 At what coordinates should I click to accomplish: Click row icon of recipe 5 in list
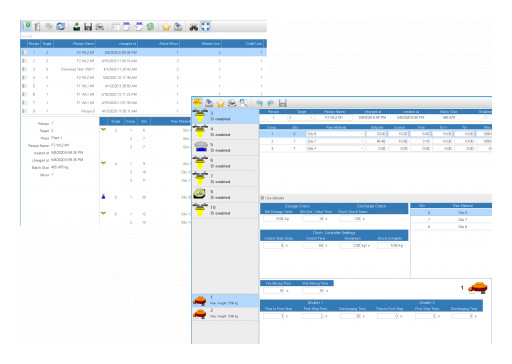(24, 86)
